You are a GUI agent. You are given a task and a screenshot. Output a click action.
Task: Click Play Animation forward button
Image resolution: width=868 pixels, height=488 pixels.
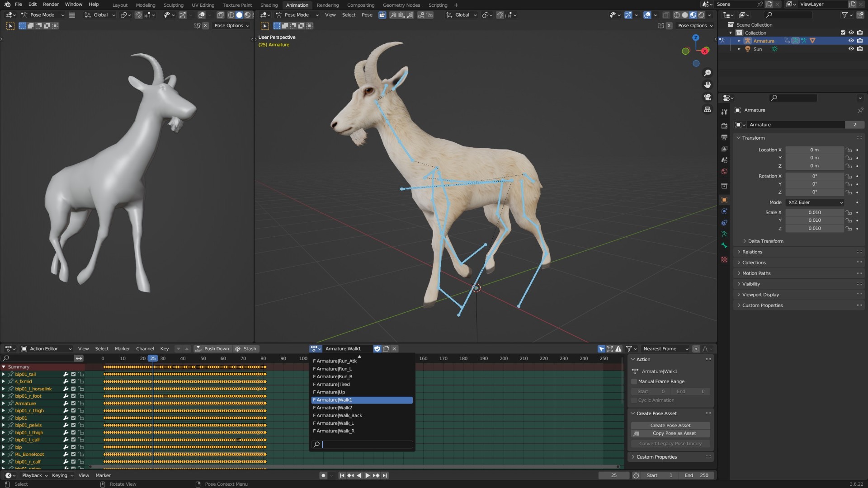pos(368,475)
